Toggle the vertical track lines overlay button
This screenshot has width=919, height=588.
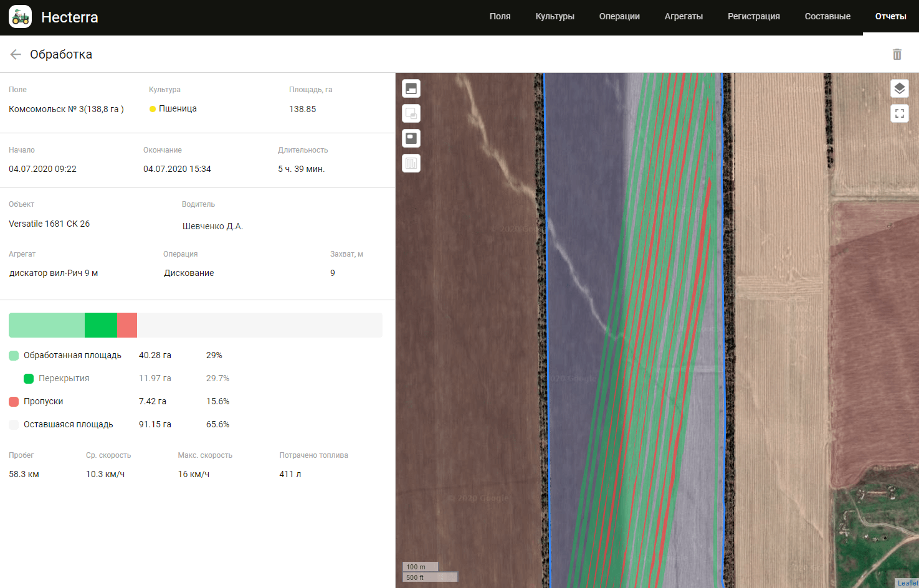click(411, 163)
